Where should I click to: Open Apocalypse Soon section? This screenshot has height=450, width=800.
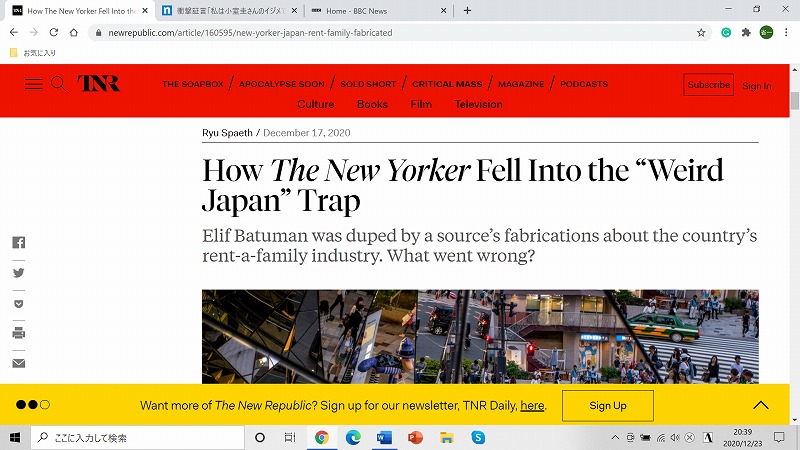[x=282, y=84]
